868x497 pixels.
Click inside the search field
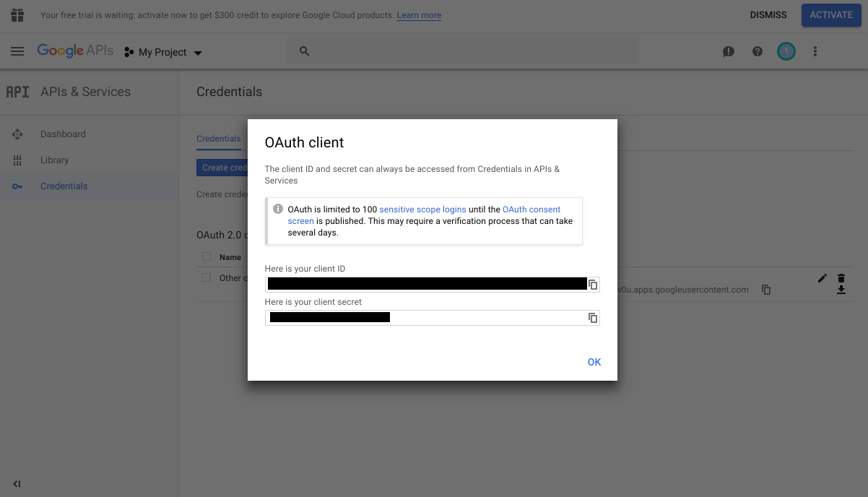click(462, 51)
